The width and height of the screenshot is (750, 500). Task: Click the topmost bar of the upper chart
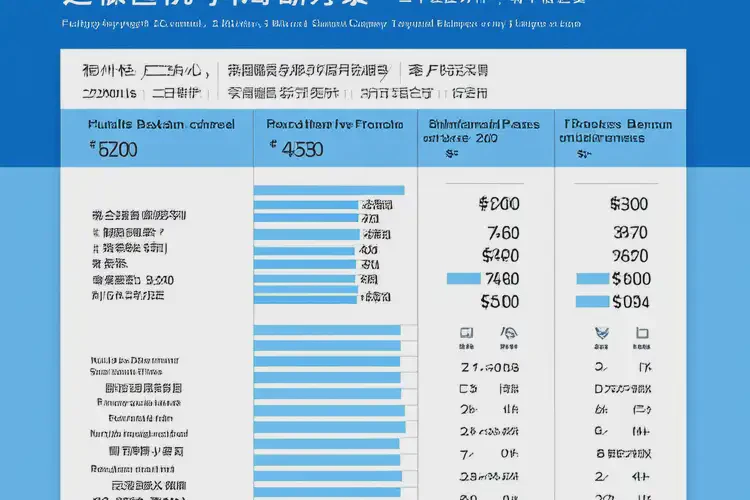click(x=329, y=190)
